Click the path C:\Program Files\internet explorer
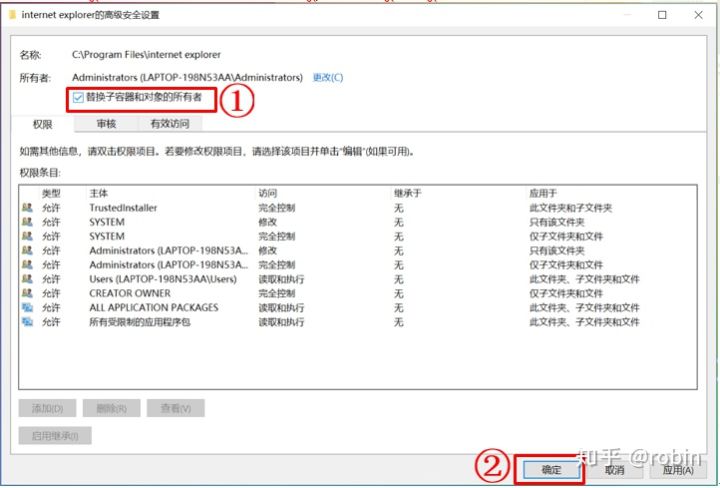 click(146, 55)
